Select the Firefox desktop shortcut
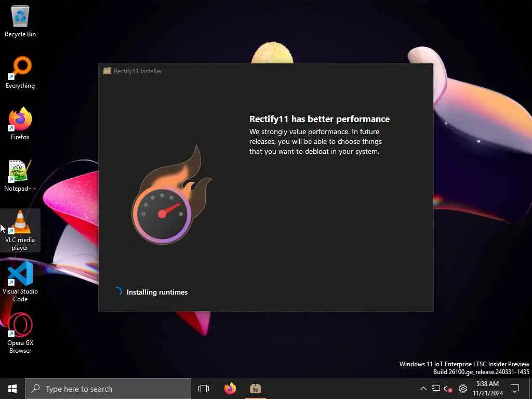 (20, 124)
